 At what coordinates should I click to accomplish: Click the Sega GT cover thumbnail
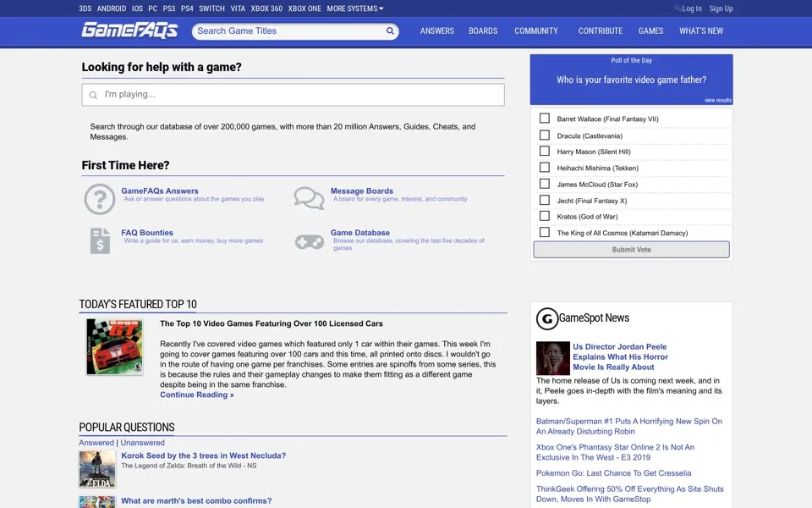[114, 346]
